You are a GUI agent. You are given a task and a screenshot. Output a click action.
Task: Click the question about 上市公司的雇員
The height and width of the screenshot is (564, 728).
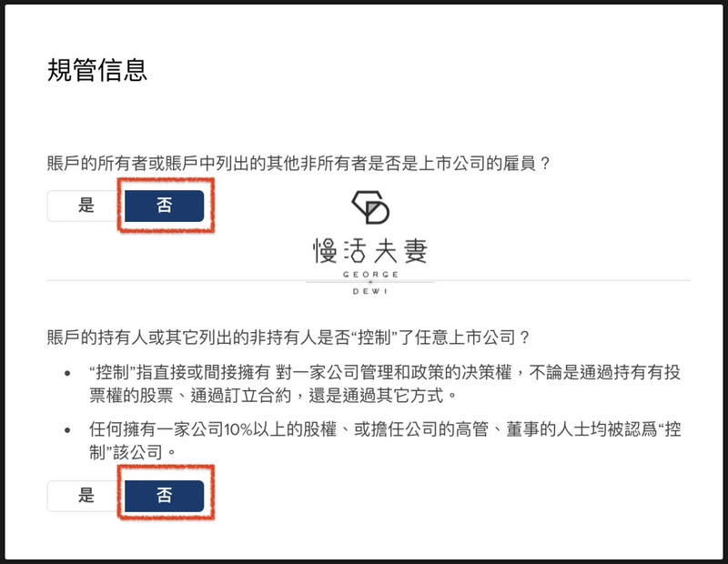click(x=298, y=164)
